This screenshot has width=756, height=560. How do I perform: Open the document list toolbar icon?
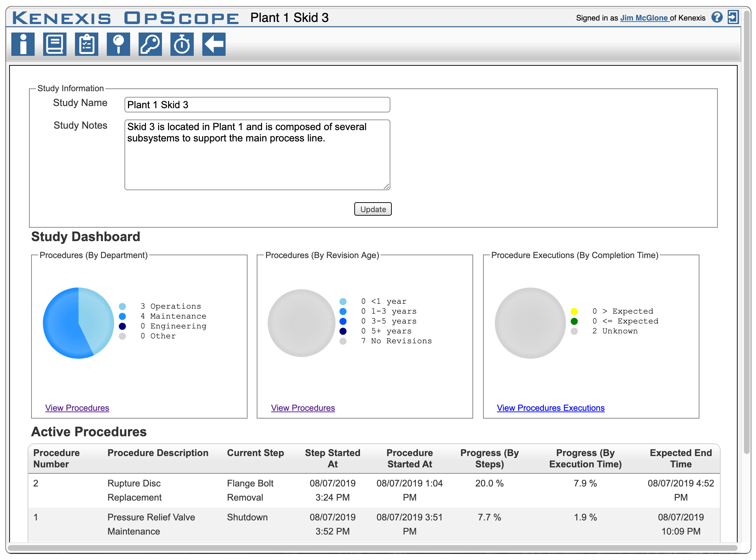tap(55, 44)
